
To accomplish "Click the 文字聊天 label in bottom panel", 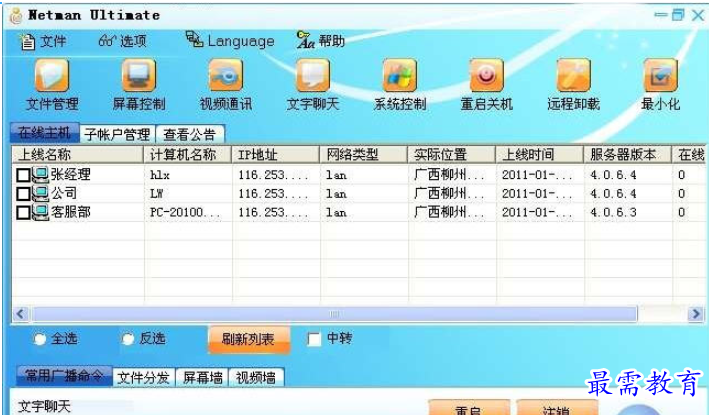I will 44,406.
